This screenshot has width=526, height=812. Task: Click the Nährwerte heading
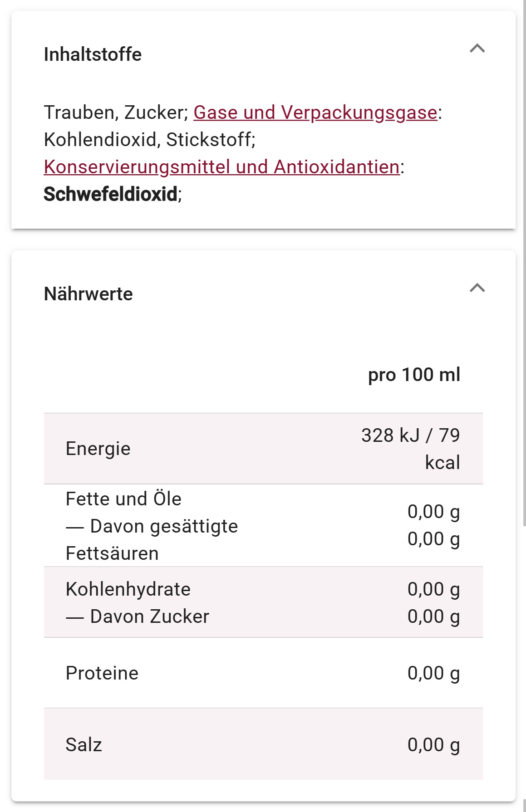click(x=88, y=294)
